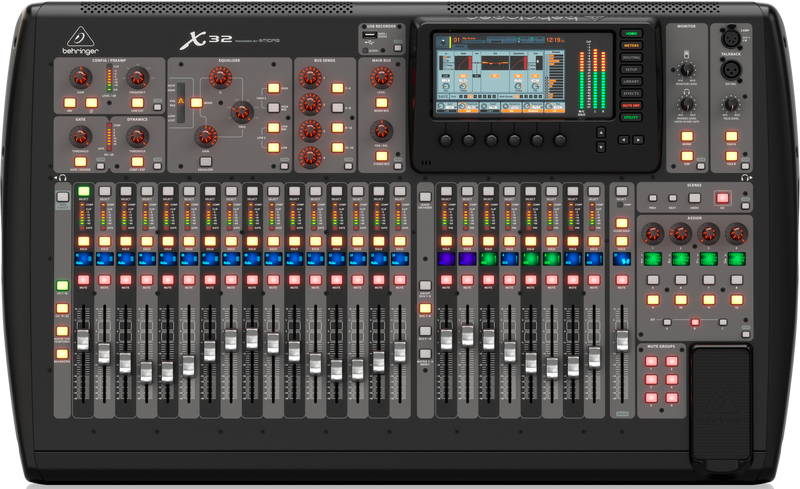Click the equalizer Q knob

tap(220, 78)
